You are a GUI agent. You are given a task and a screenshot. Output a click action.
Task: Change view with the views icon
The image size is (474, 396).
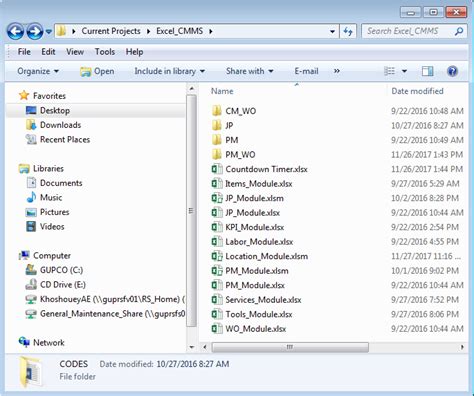point(389,71)
